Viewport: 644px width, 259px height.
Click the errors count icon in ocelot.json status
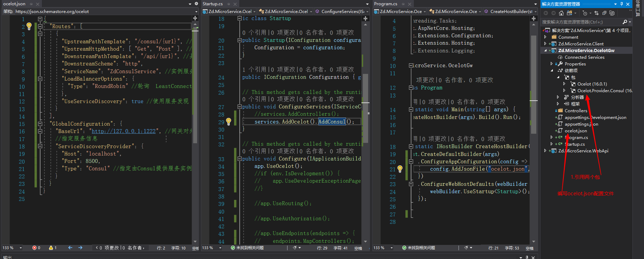(36, 248)
